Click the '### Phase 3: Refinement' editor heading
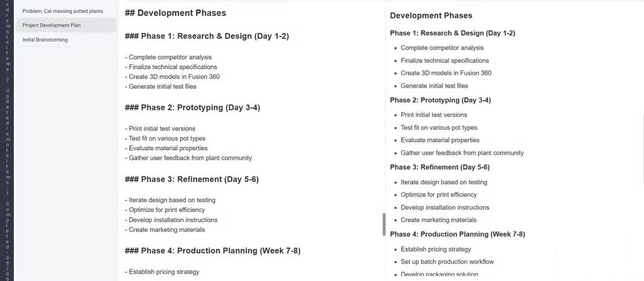 click(192, 179)
